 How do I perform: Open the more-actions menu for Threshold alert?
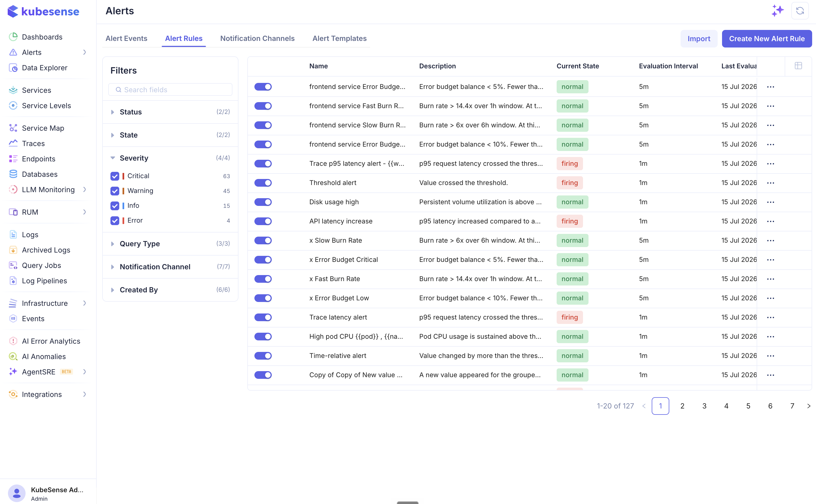(x=770, y=183)
